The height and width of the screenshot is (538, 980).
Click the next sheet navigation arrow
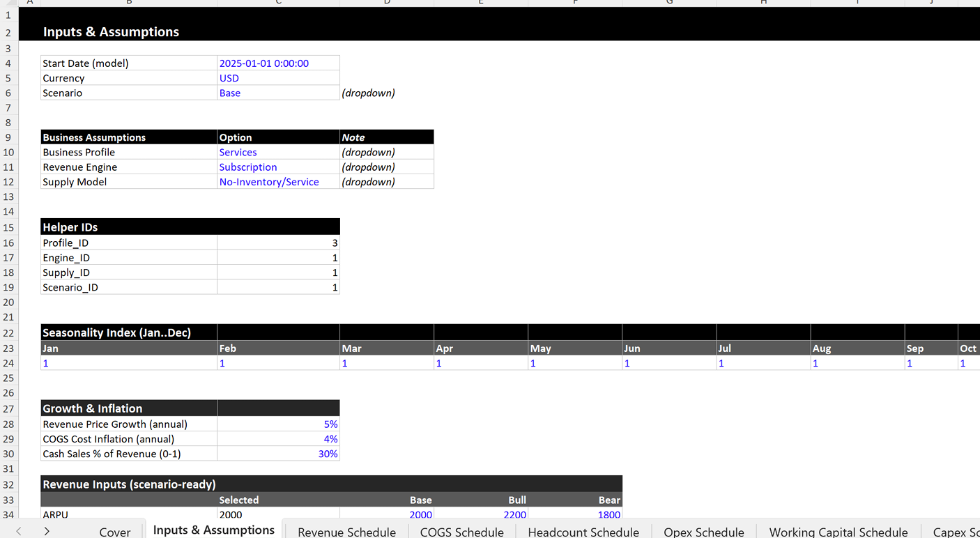(x=47, y=531)
